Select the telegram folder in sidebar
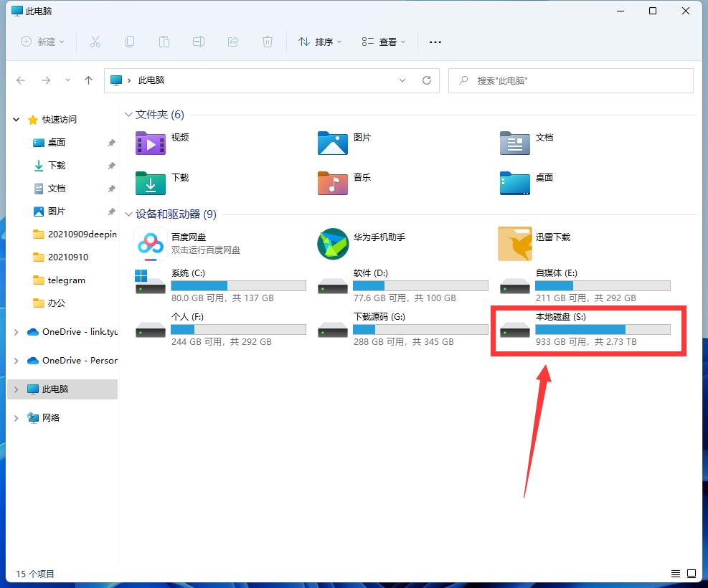 [x=66, y=280]
